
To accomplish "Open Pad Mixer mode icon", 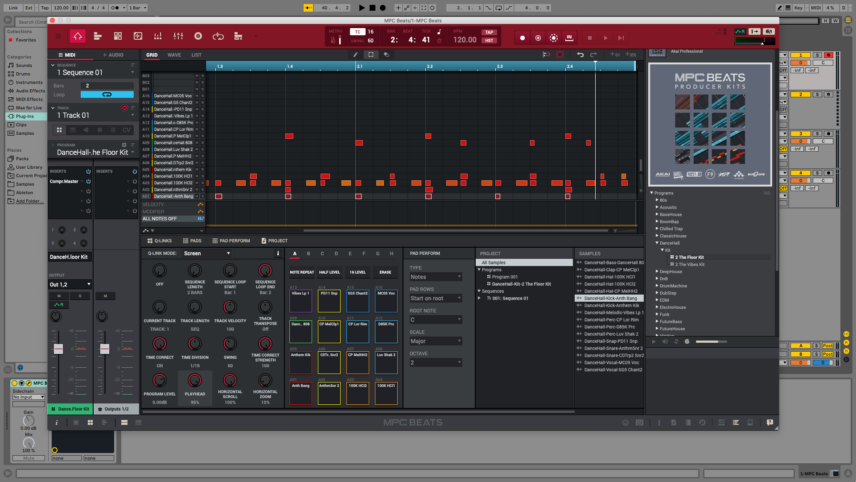I will 158,37.
